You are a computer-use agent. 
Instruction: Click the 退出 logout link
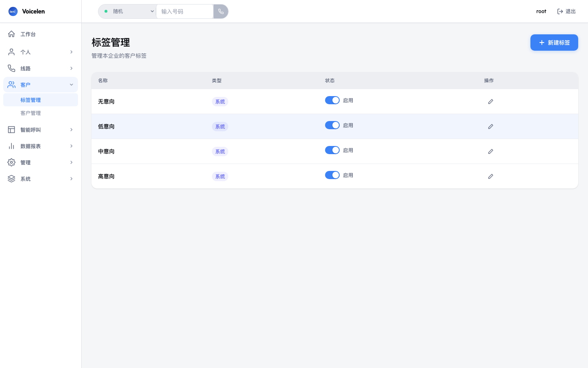pyautogui.click(x=566, y=11)
